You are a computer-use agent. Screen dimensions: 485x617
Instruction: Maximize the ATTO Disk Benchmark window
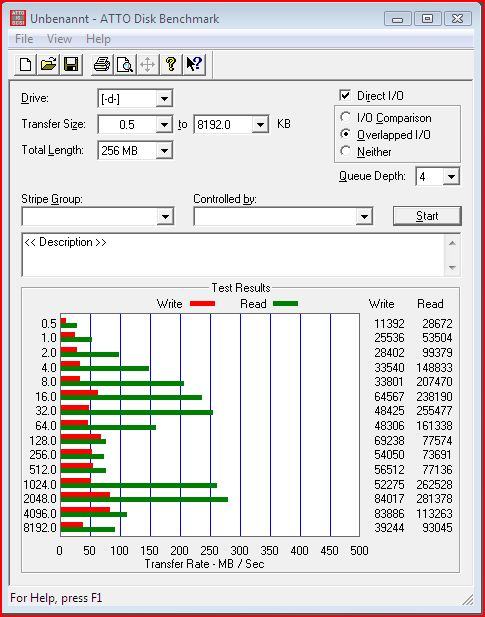(428, 18)
